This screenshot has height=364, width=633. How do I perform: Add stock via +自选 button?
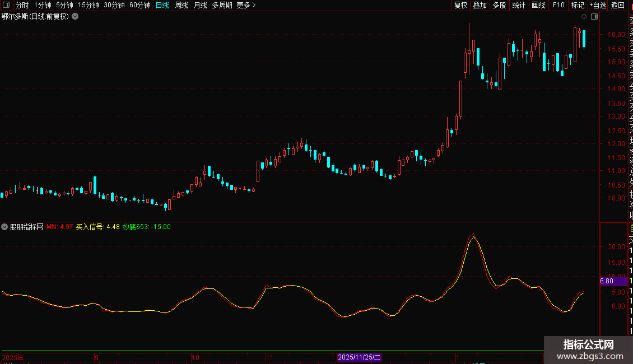click(x=598, y=5)
